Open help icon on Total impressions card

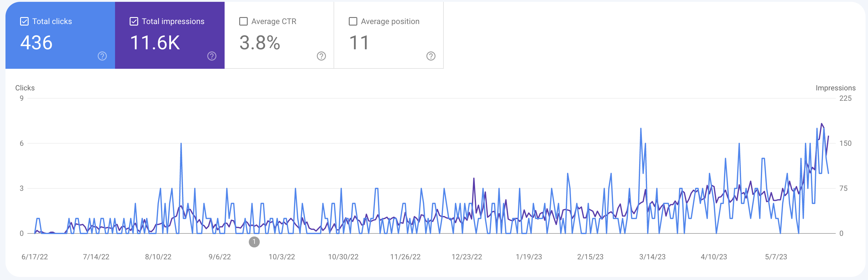point(212,56)
